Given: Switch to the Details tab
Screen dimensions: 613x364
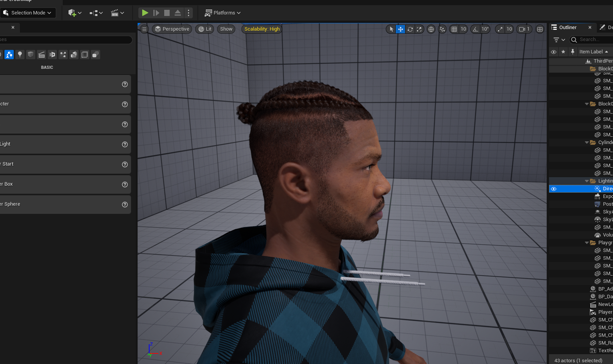Looking at the screenshot, I should [607, 28].
